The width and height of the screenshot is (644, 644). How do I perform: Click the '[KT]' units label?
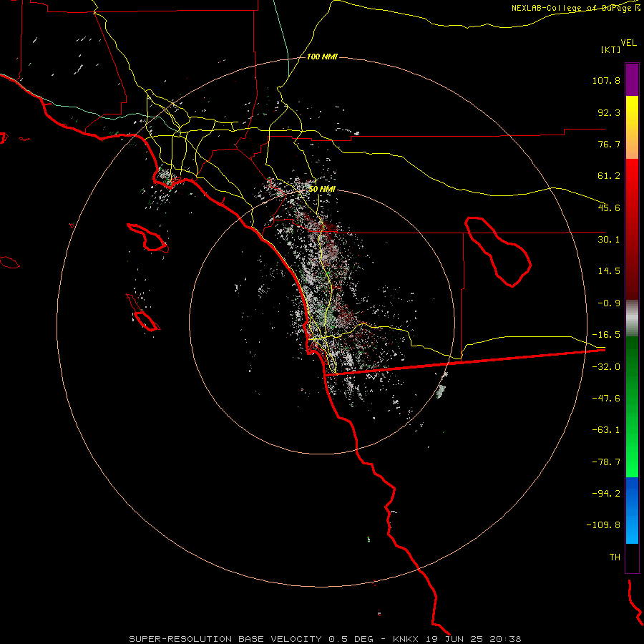(611, 49)
